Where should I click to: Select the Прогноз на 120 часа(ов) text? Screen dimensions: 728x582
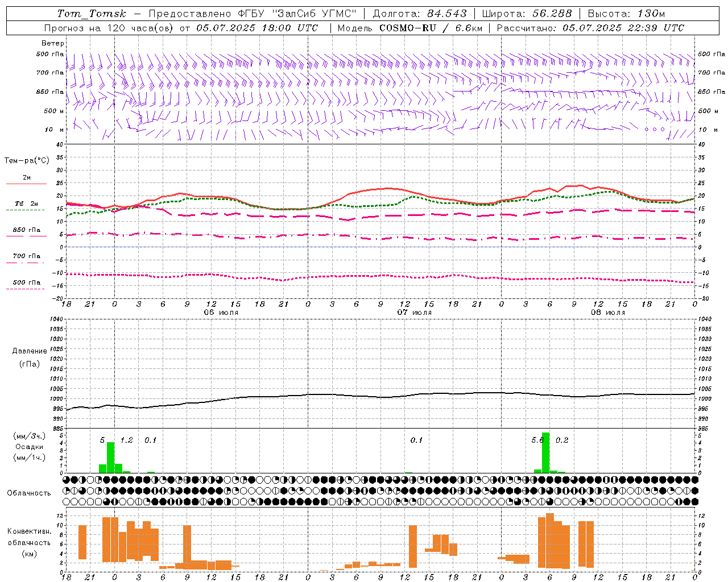(110, 28)
